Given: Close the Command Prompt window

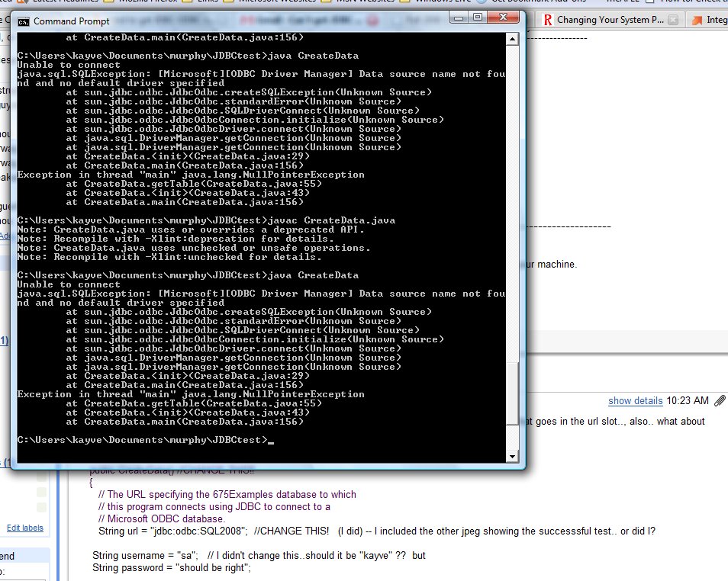Looking at the screenshot, I should [504, 16].
